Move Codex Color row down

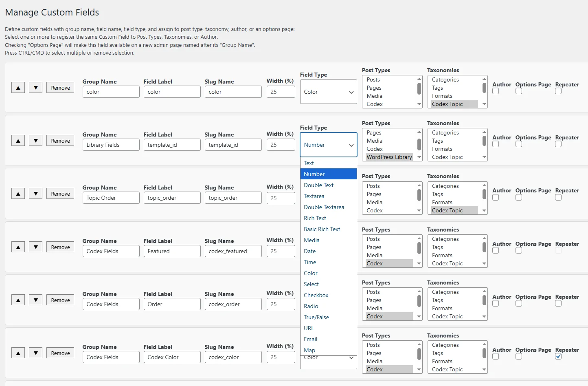point(35,353)
